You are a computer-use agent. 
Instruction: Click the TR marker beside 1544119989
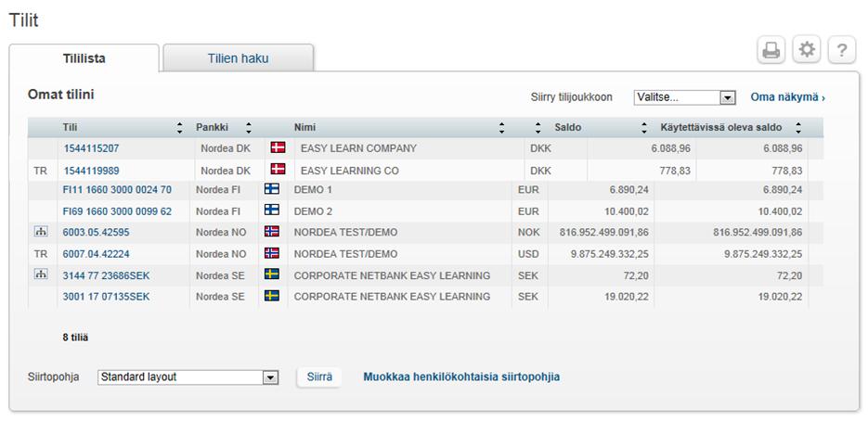(41, 171)
